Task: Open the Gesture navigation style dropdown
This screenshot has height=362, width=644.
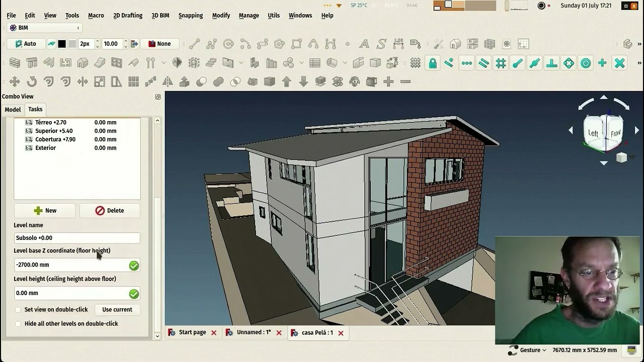Action: 533,350
